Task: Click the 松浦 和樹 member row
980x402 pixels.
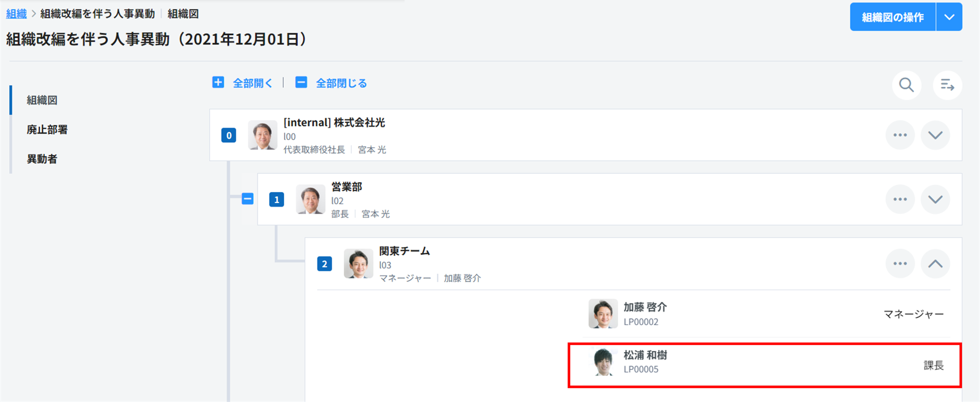Action: pos(764,365)
